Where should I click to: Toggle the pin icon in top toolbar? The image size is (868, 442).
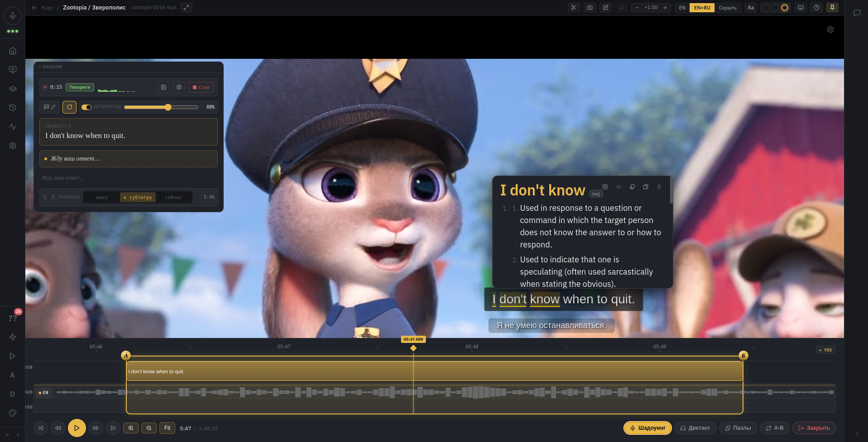click(832, 8)
